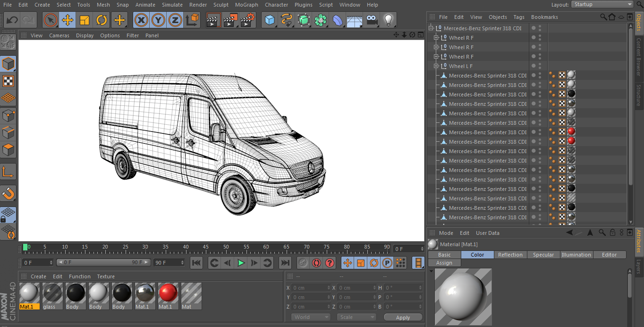Switch to Model mode
Image resolution: width=644 pixels, height=327 pixels.
[x=8, y=64]
